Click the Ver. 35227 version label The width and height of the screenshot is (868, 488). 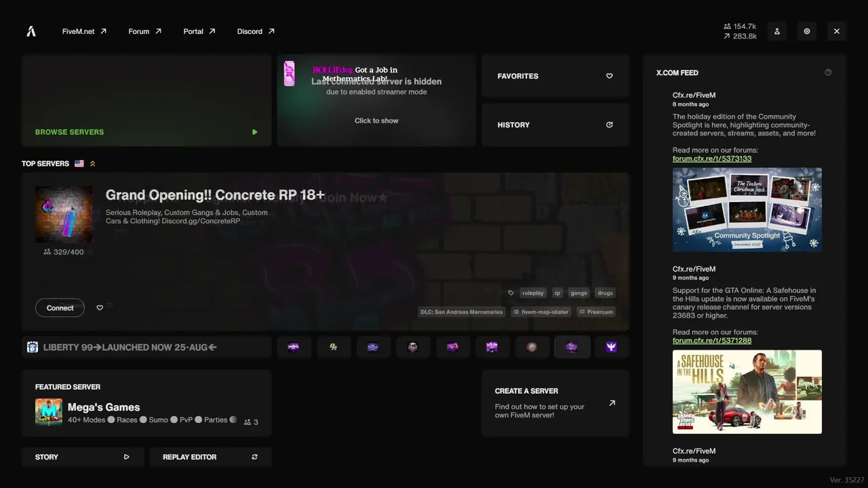pos(846,480)
